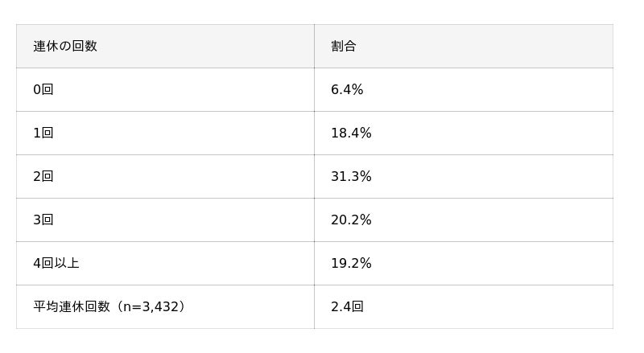The height and width of the screenshot is (353, 644).
Task: Click the 回 character after 2.4
Action: click(x=357, y=306)
